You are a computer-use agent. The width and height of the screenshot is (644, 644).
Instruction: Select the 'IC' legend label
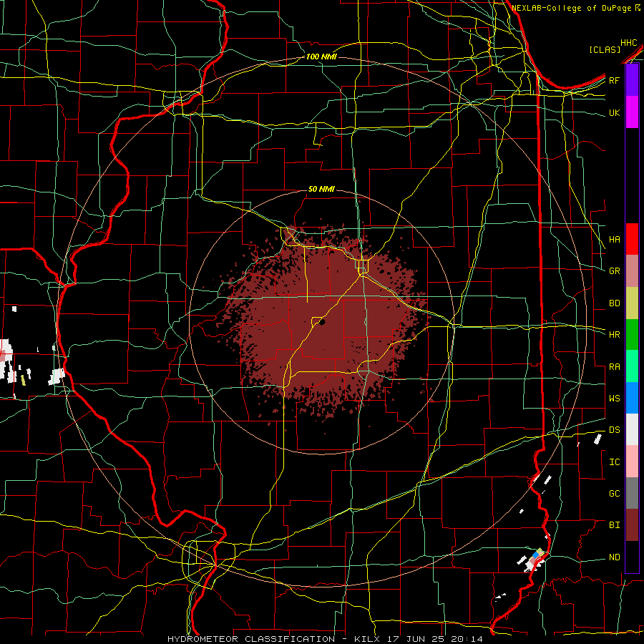coord(615,462)
